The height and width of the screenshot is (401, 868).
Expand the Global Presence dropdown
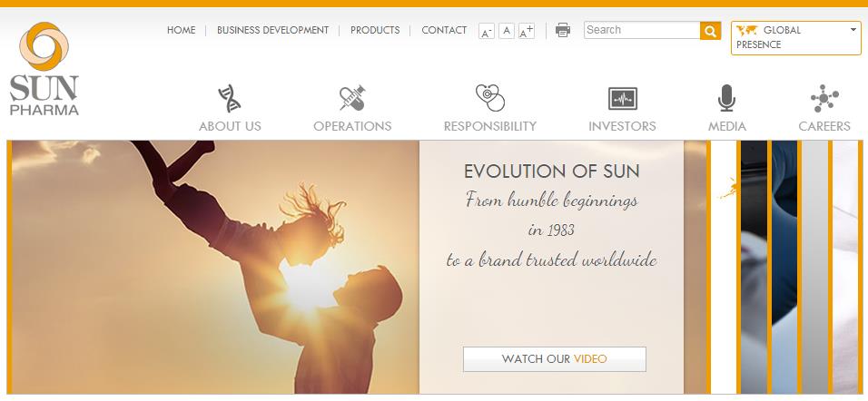(x=796, y=37)
